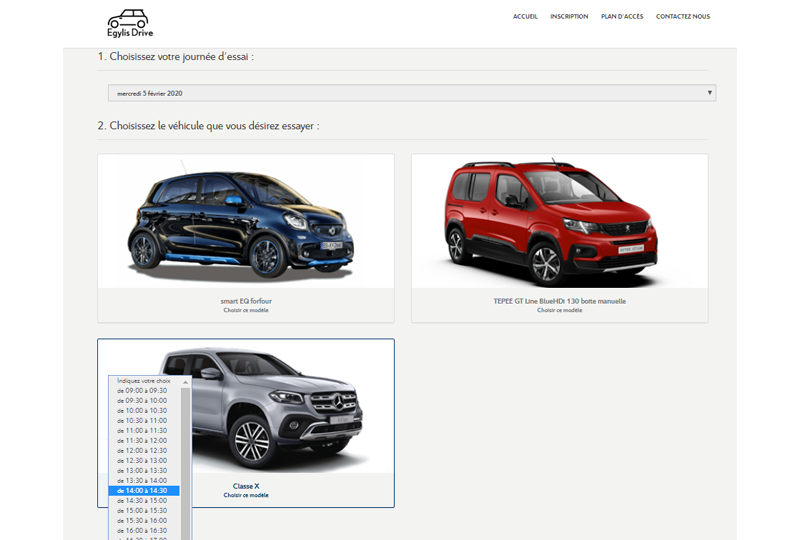This screenshot has width=810, height=540.
Task: Click the time list scroll-up arrow
Action: 185,382
